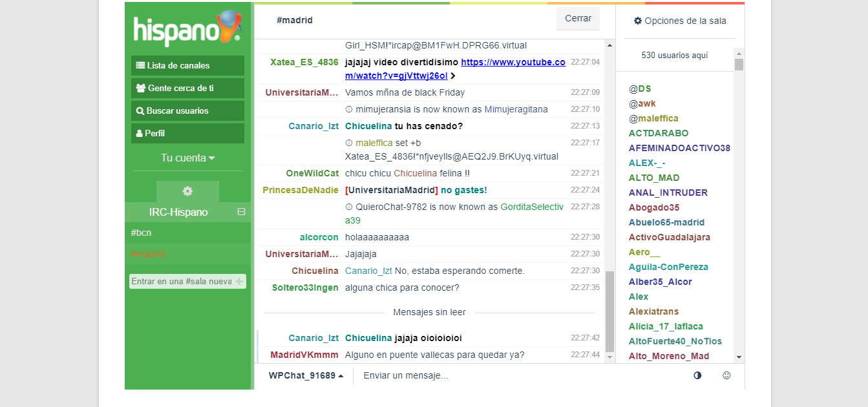
Task: Open the Lista de canales list icon
Action: (140, 65)
